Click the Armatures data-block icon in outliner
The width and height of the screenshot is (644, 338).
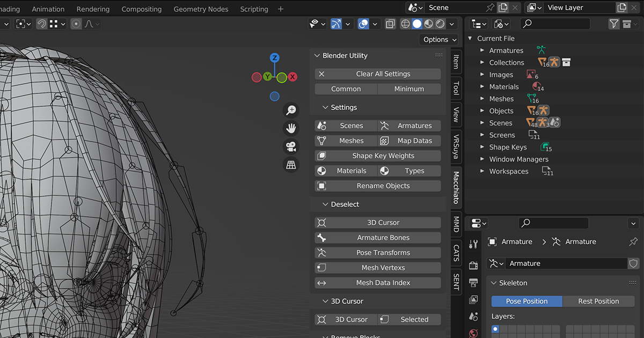[541, 50]
